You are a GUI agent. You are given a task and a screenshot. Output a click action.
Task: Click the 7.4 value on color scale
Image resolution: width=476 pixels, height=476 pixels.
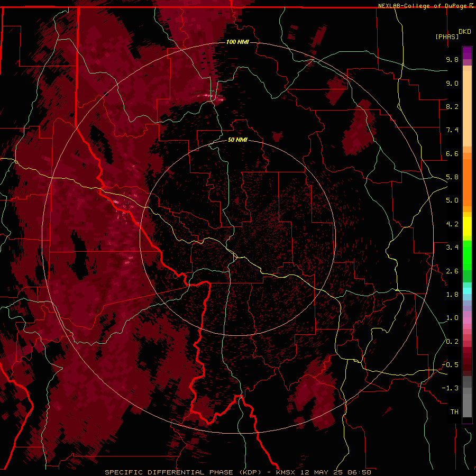pyautogui.click(x=452, y=130)
